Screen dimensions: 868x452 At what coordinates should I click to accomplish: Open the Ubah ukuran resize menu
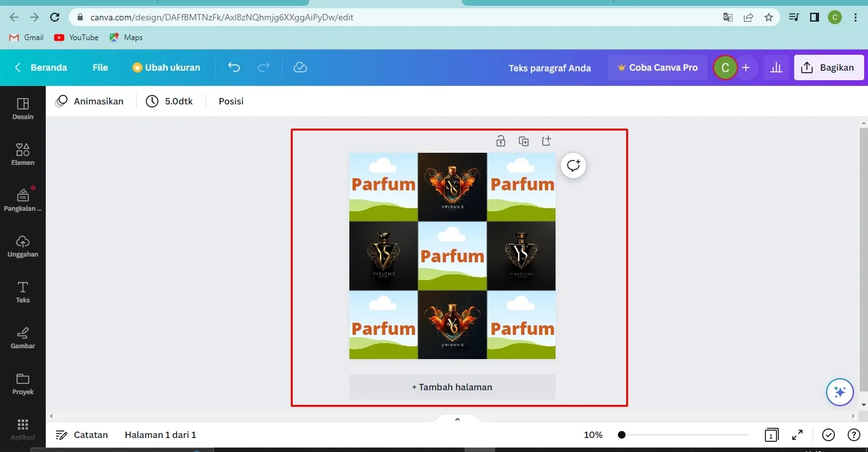pos(166,67)
